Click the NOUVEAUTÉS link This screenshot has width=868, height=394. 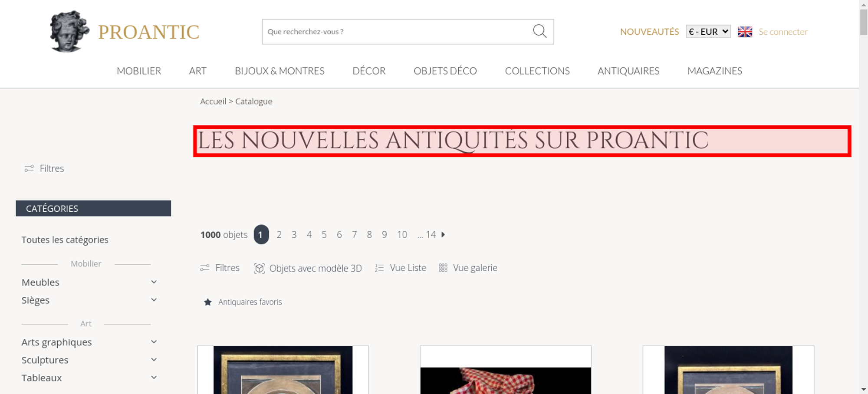649,32
